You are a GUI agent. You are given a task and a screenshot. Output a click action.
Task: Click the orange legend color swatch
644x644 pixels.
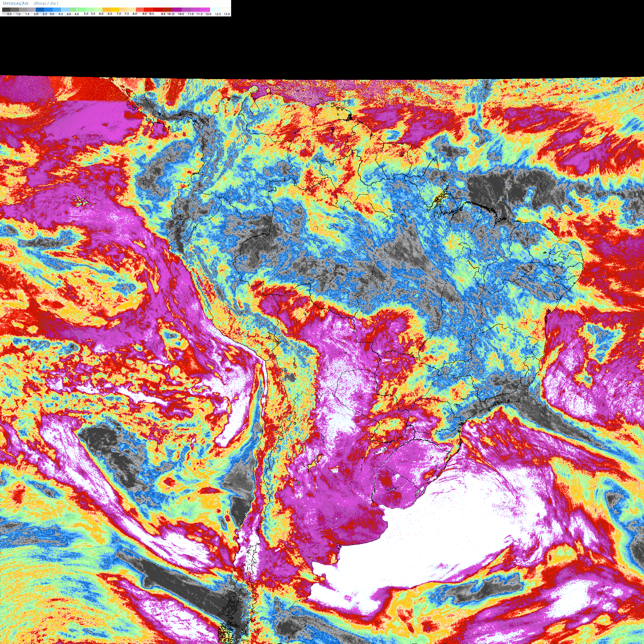[x=106, y=10]
